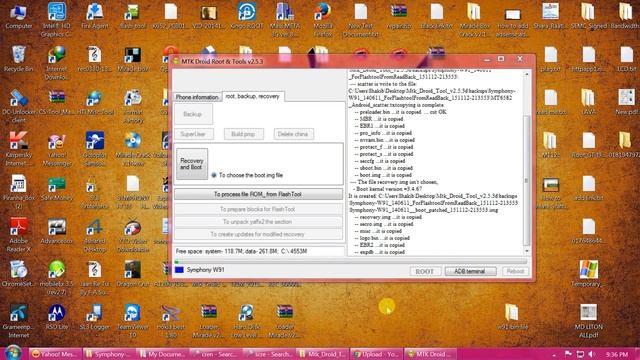Switch to My Documents taskbar item
640x360 pixels.
point(162,354)
